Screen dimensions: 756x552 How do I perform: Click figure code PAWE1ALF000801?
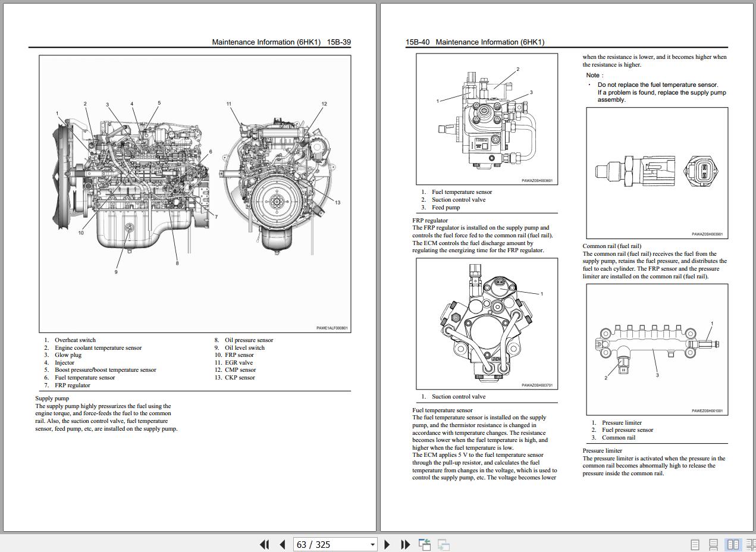click(x=332, y=328)
